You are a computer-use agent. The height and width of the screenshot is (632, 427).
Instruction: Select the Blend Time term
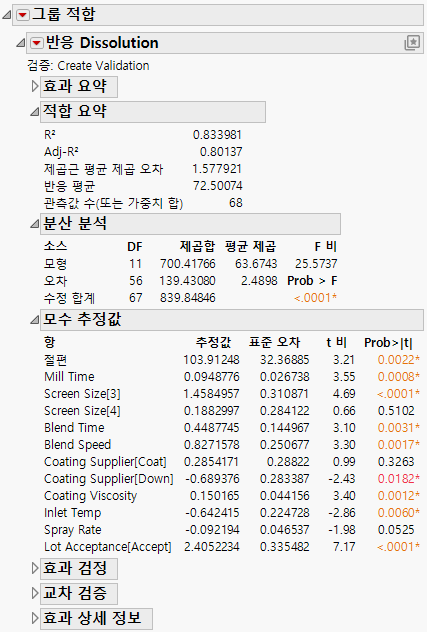pyautogui.click(x=74, y=427)
